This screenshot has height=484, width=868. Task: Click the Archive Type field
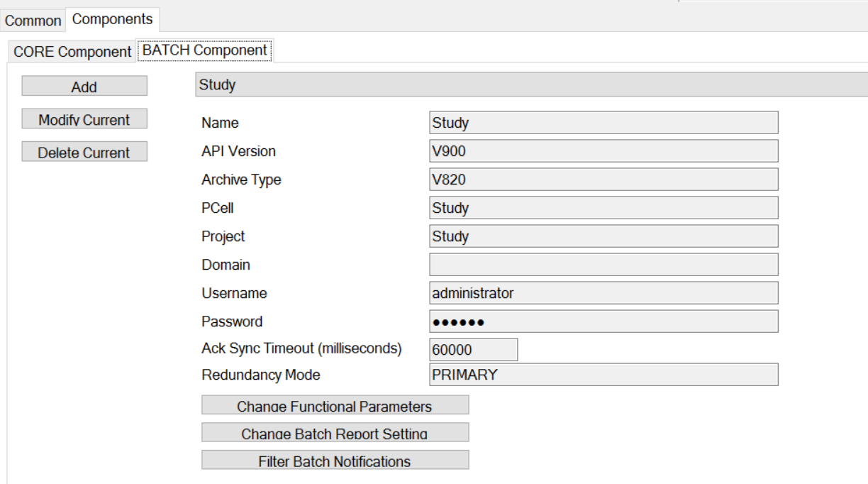tap(603, 180)
